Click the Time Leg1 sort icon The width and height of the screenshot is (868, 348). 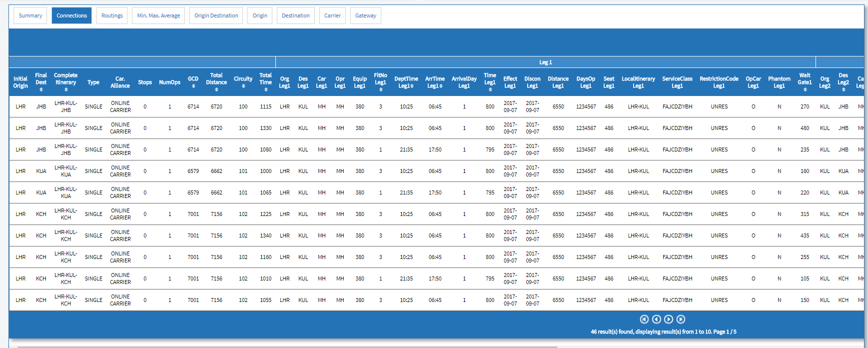pos(490,89)
